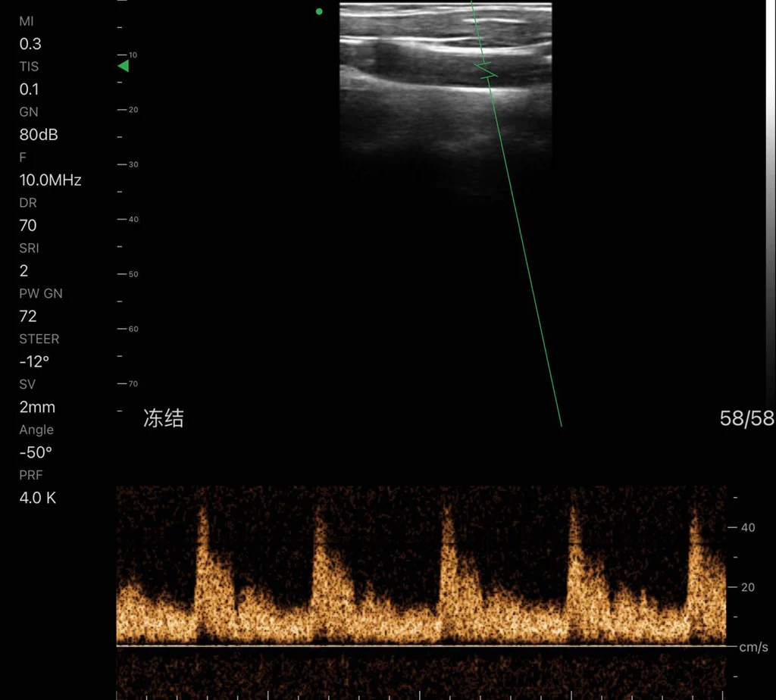The image size is (776, 700).
Task: Tap the STEER -12° setting
Action: pyautogui.click(x=34, y=361)
